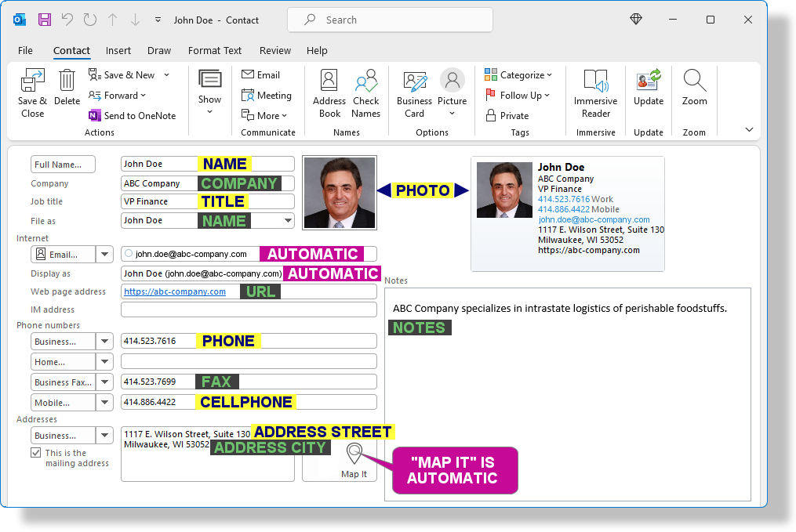Screen dimensions: 796x532
Task: Activate the Zoom tool
Action: click(693, 86)
